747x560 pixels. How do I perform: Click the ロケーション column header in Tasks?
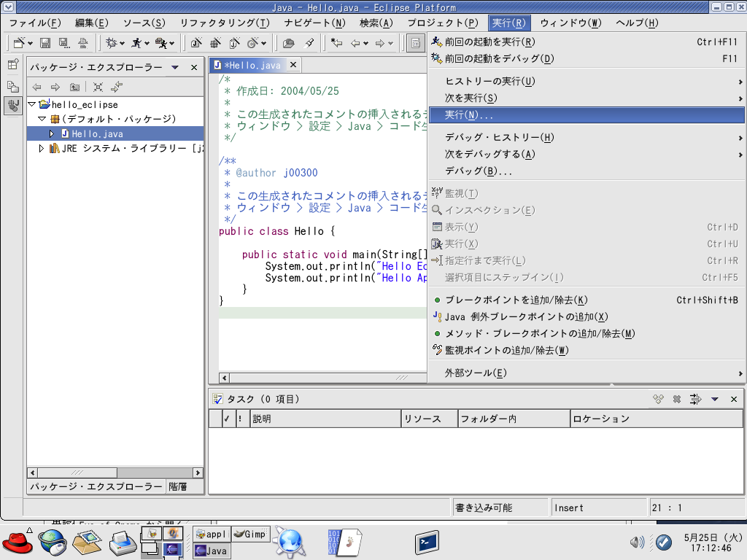[x=657, y=419]
